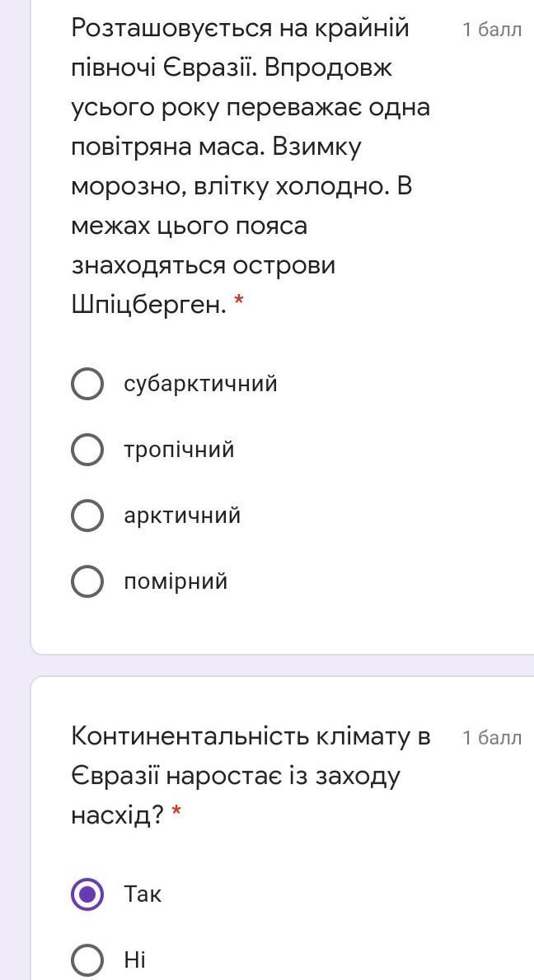Mark the помірний radio button

pos(87,581)
